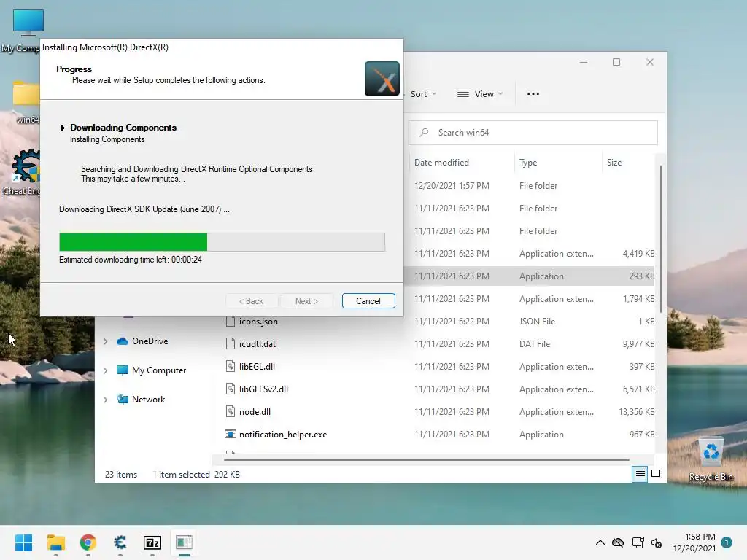The width and height of the screenshot is (747, 560).
Task: Select the libGLESv2.dll file
Action: pyautogui.click(x=263, y=389)
